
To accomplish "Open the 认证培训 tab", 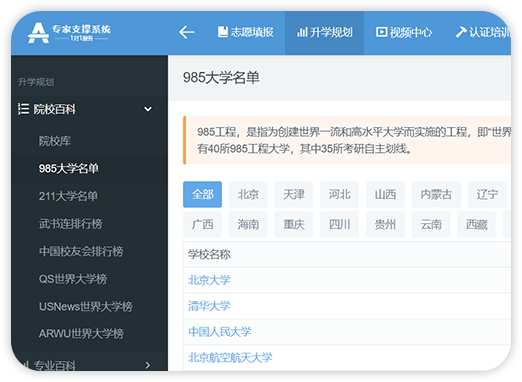I will click(x=483, y=32).
